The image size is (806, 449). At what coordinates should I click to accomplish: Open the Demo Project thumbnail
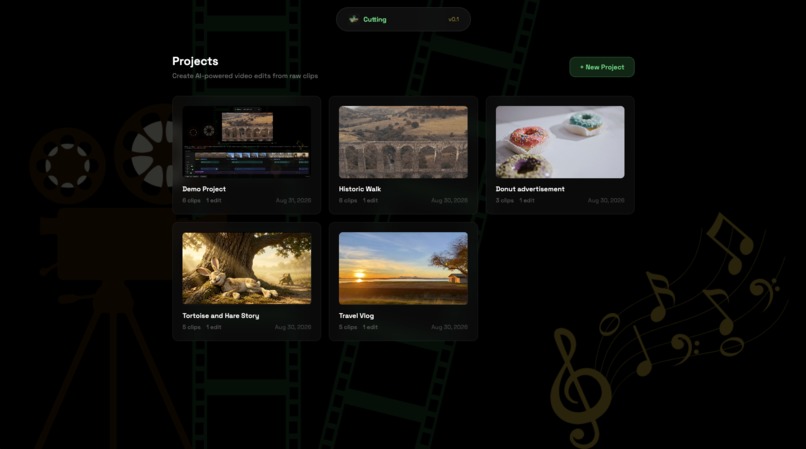point(246,142)
